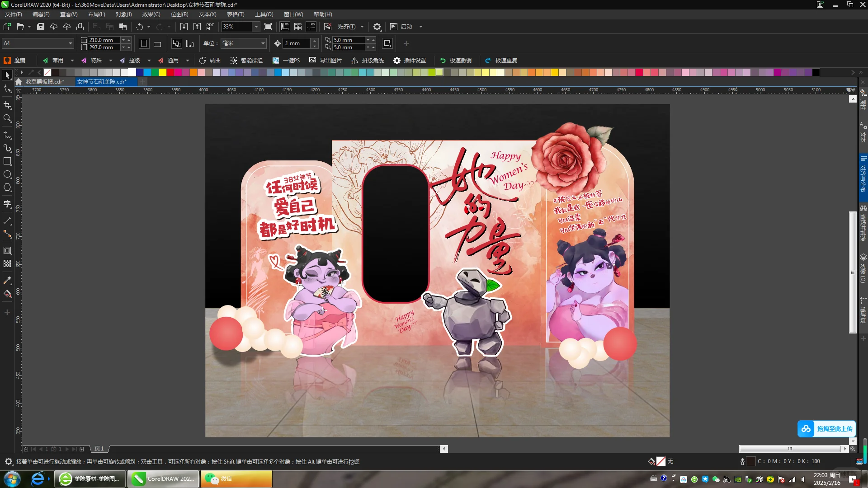Select the Shape edit tool
The width and height of the screenshot is (868, 488).
pos(7,89)
